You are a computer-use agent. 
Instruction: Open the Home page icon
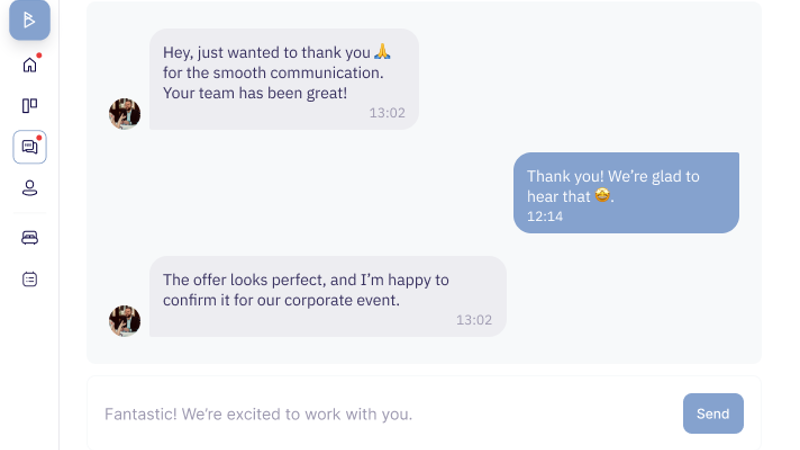pos(30,65)
